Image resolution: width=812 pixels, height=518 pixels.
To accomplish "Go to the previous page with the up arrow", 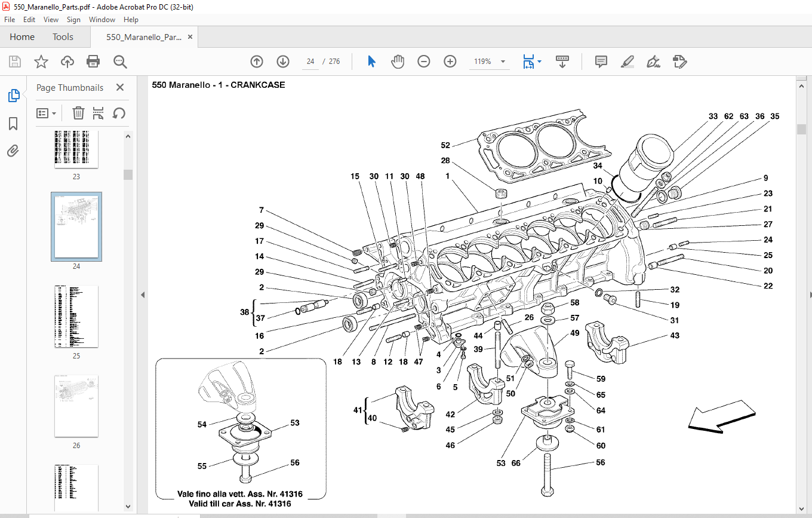I will 257,62.
